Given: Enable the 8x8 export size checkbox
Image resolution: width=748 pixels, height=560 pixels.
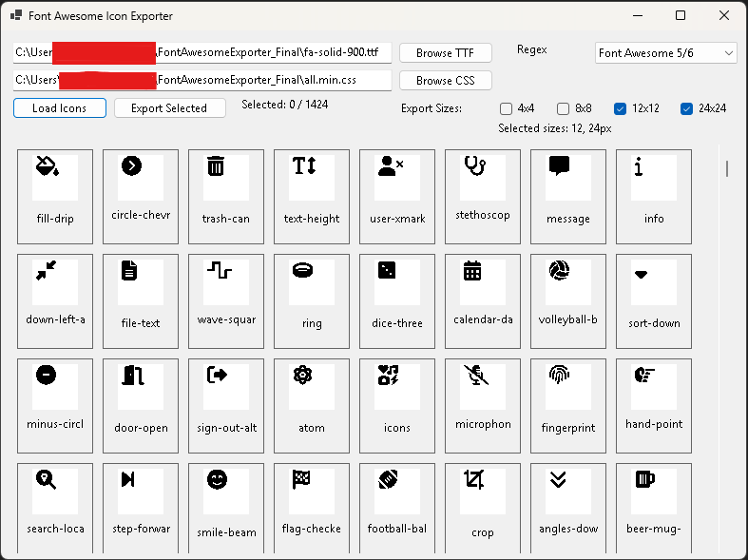Looking at the screenshot, I should tap(563, 108).
